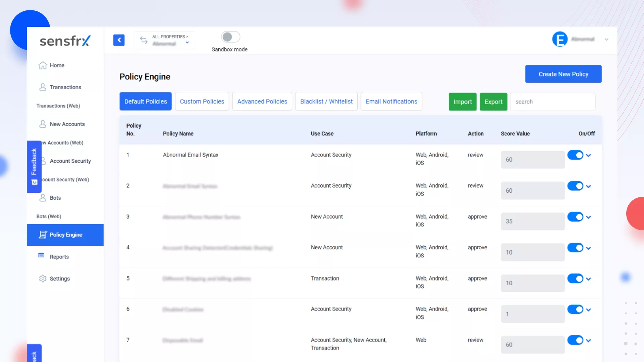Open Settings via gear icon
Image resolution: width=644 pixels, height=362 pixels.
pos(43,279)
